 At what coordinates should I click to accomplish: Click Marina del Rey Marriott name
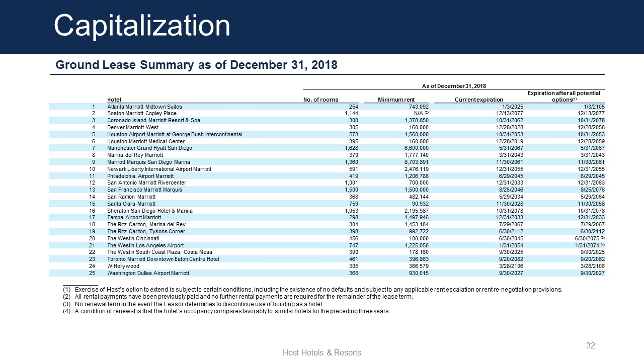tap(135, 155)
